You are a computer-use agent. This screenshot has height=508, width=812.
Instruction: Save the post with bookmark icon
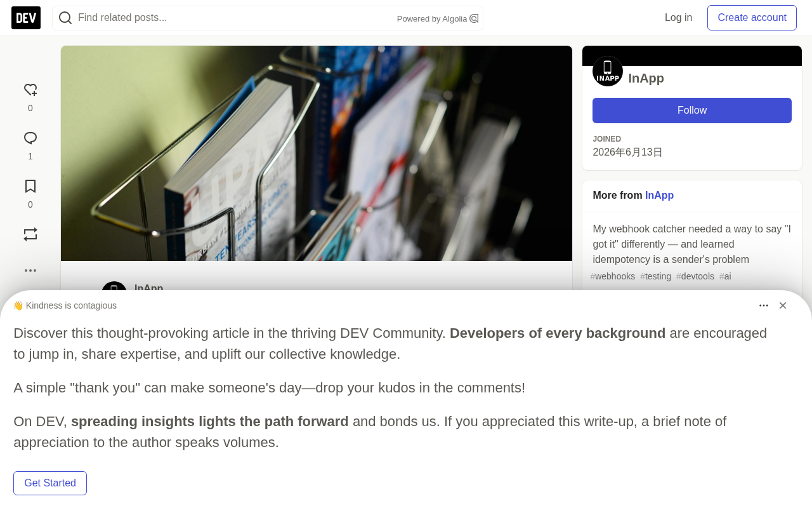click(x=30, y=187)
